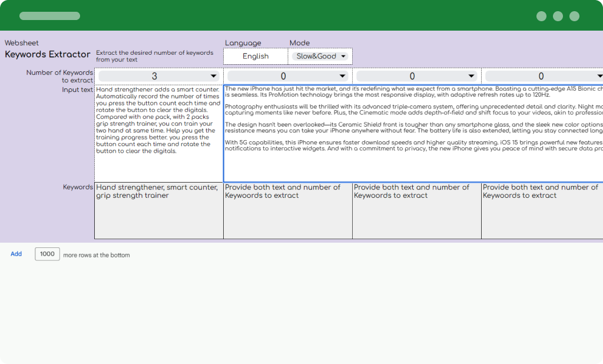Click the fourth Keywords placeholder cell

[542, 209]
